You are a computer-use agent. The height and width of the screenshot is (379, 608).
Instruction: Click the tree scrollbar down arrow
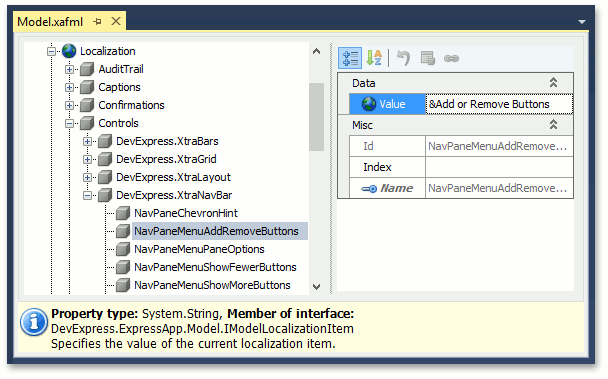(x=316, y=287)
